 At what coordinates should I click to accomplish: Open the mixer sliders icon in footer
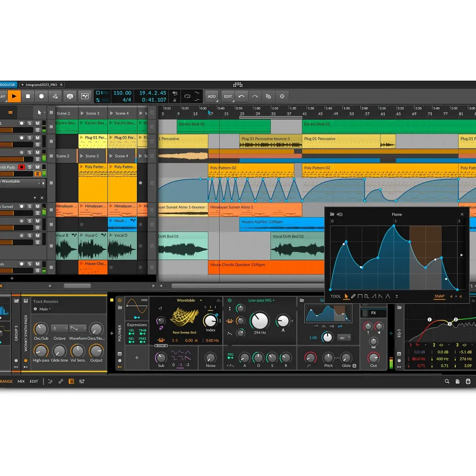coord(82,382)
